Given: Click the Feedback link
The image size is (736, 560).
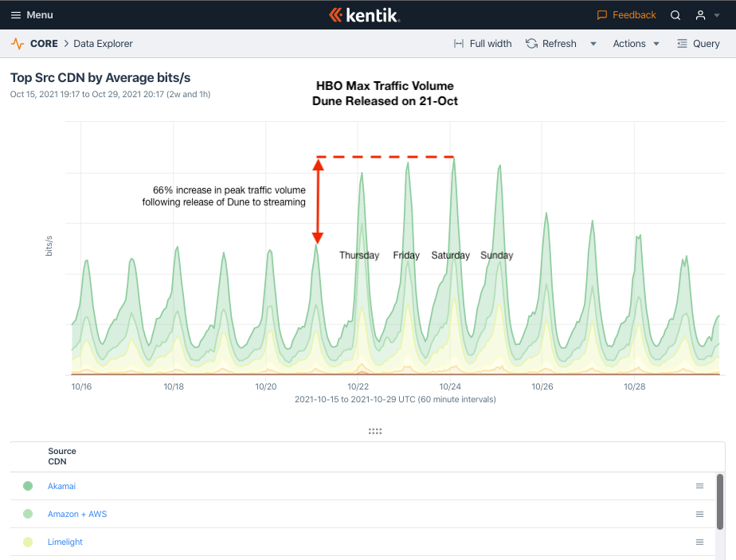Looking at the screenshot, I should point(634,15).
